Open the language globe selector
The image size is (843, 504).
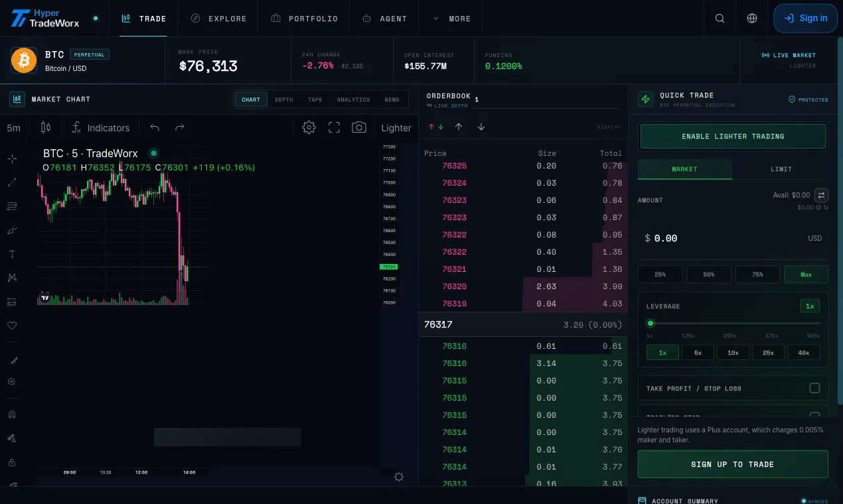[752, 19]
